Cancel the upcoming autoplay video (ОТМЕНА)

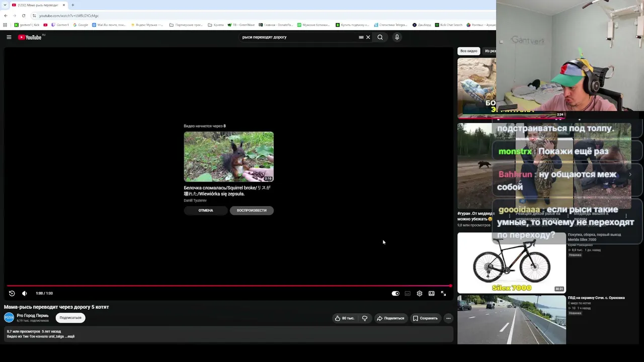pos(206,210)
